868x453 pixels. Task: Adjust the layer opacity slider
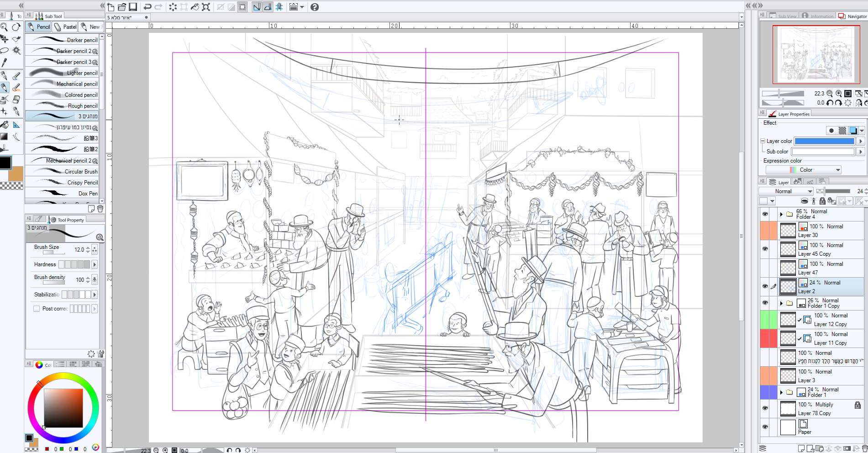click(x=834, y=191)
